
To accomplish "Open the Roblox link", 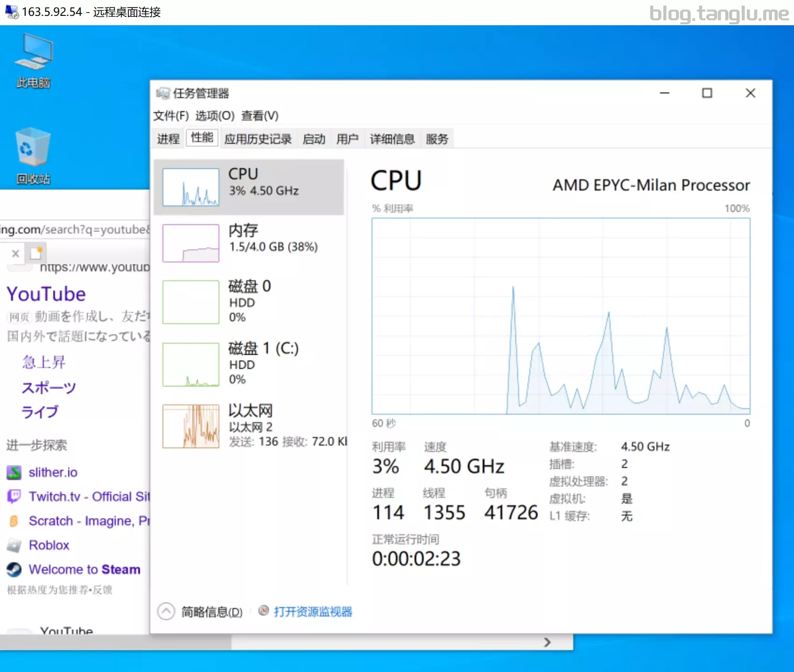I will pyautogui.click(x=49, y=545).
